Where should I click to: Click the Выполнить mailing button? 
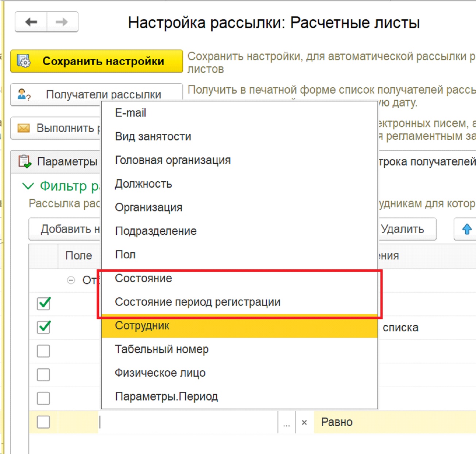[x=56, y=128]
